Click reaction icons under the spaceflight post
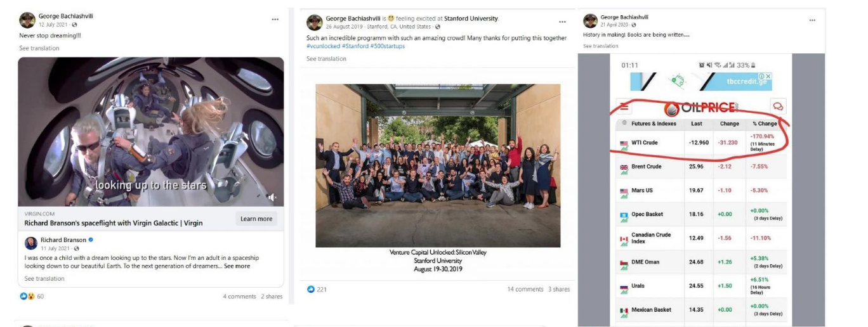This screenshot has height=327, width=868. [x=28, y=296]
